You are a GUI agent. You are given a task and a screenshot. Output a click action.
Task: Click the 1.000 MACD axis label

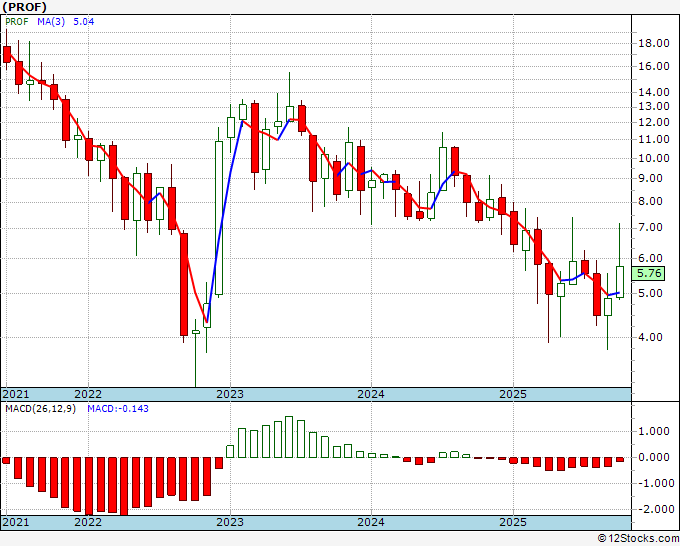654,432
